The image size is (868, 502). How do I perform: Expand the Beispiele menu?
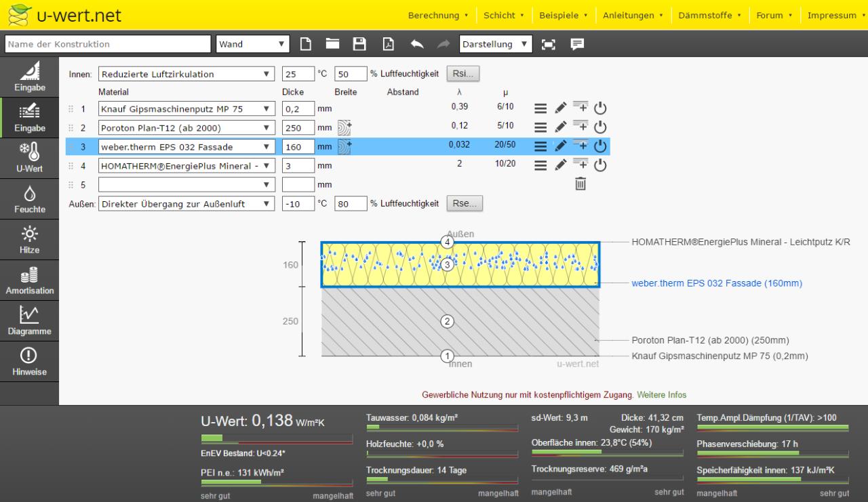click(563, 16)
